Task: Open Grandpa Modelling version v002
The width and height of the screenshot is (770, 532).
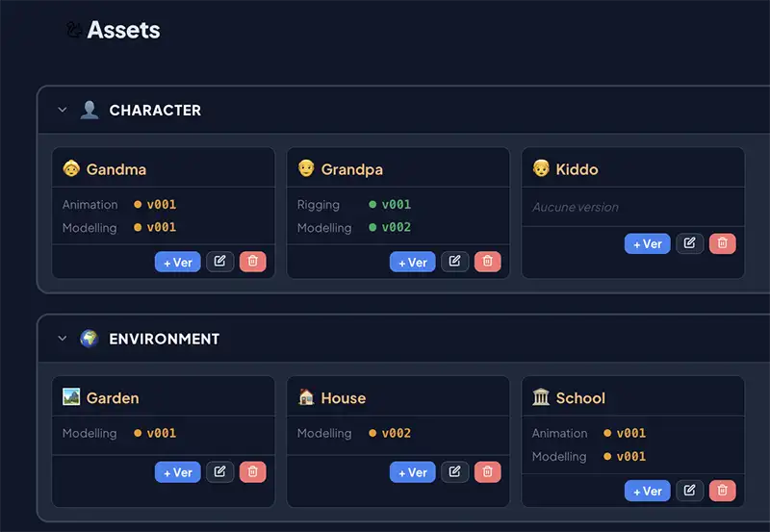Action: click(x=396, y=228)
